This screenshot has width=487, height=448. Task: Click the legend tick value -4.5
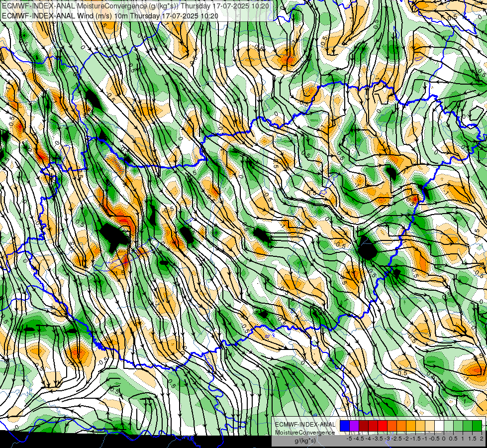pos(359,439)
